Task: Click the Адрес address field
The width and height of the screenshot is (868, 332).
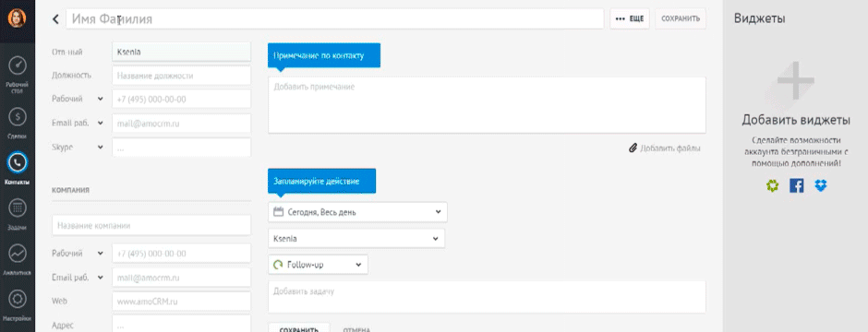Action: click(x=181, y=325)
